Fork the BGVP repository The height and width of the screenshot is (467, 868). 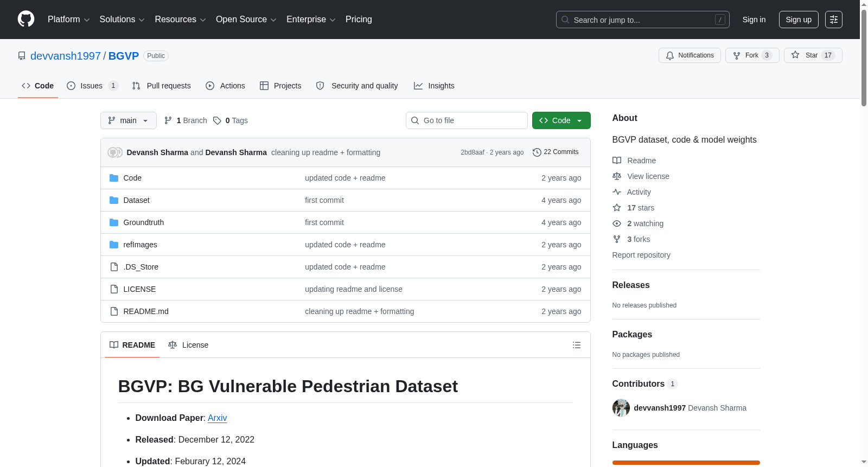752,55
